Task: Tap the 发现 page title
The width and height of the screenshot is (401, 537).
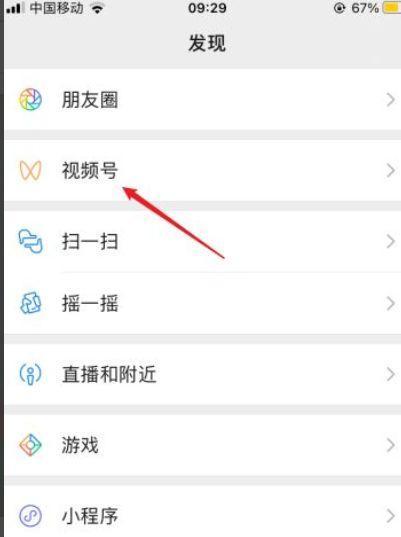Action: (x=207, y=43)
